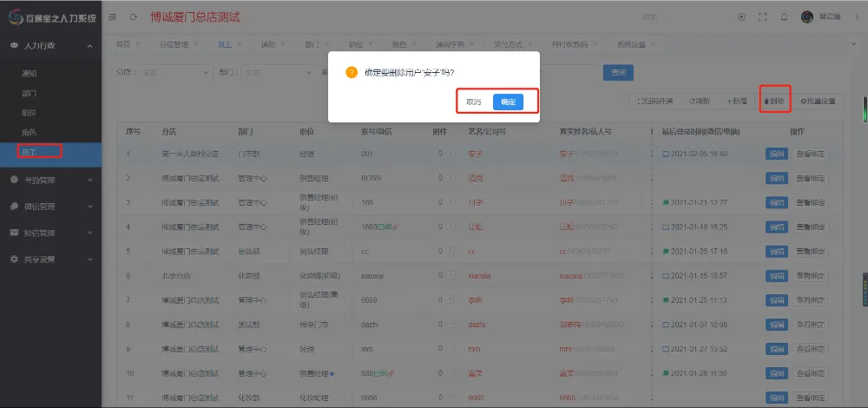Click the 批量设置 gear button
Viewport: 868px width, 408px height.
pyautogui.click(x=818, y=102)
